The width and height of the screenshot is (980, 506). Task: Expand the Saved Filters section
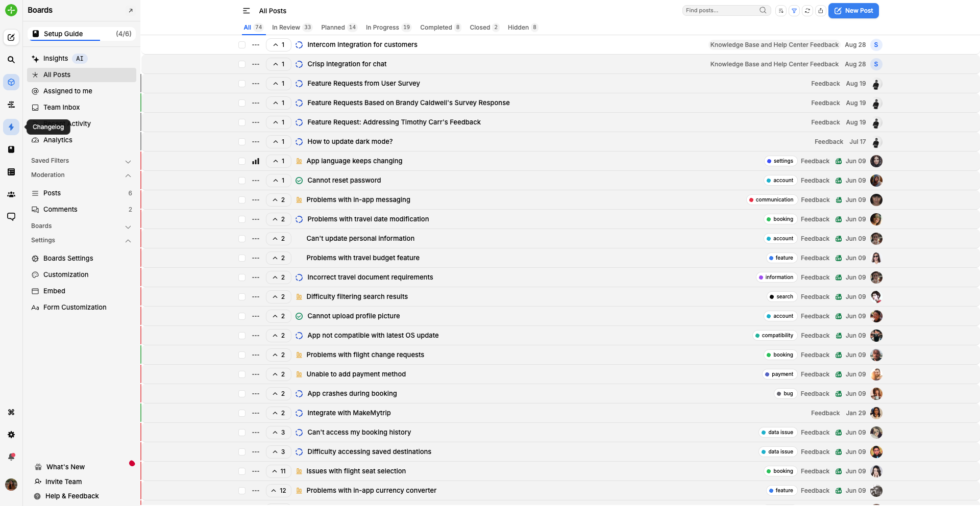tap(128, 161)
